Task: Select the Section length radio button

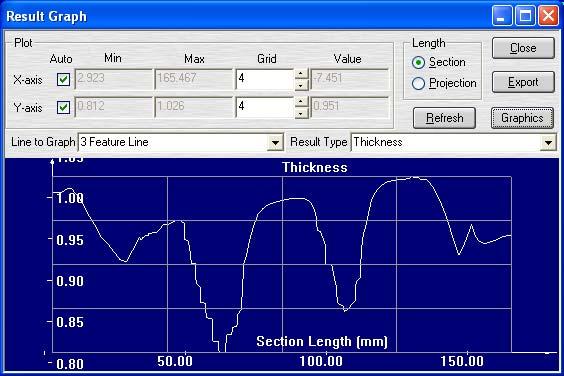Action: pos(418,63)
